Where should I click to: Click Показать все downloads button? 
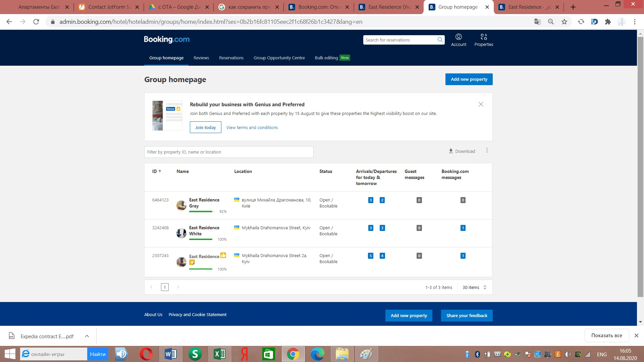coord(606,336)
